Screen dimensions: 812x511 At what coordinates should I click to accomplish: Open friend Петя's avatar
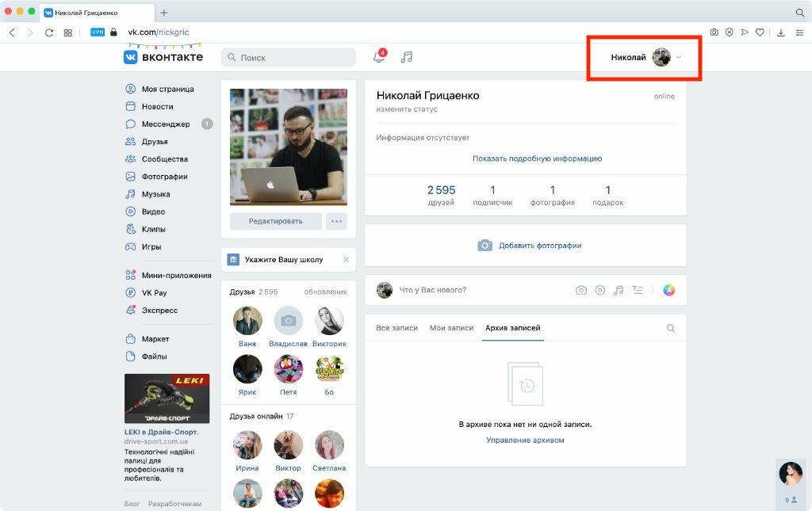click(x=289, y=368)
